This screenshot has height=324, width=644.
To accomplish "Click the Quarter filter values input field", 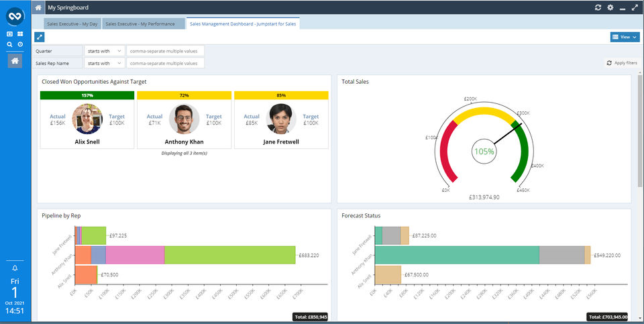I will pos(165,51).
